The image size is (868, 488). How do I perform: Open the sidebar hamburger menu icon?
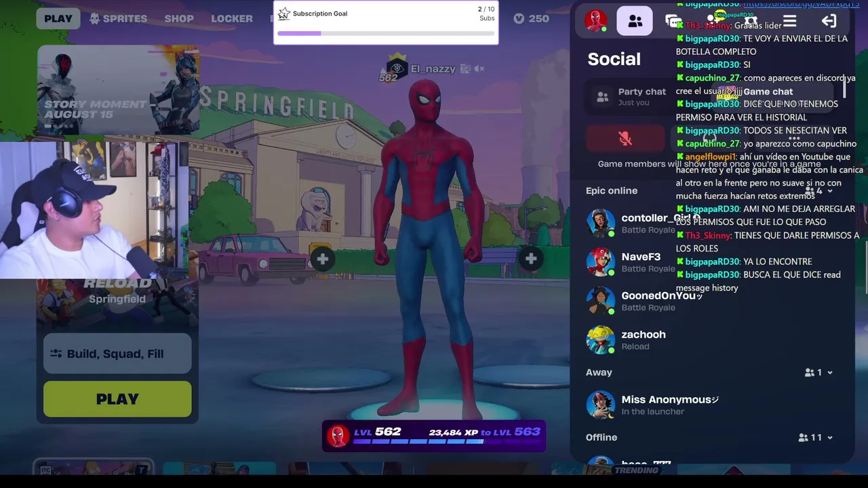[x=789, y=21]
